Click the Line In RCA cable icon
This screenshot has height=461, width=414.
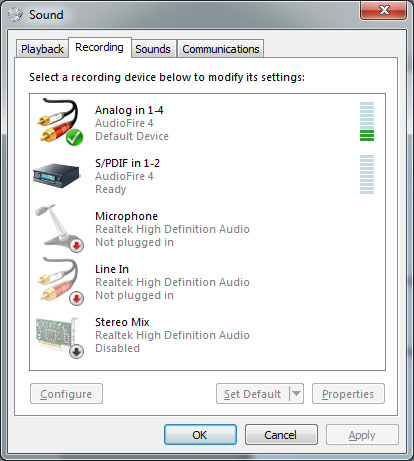(x=60, y=281)
